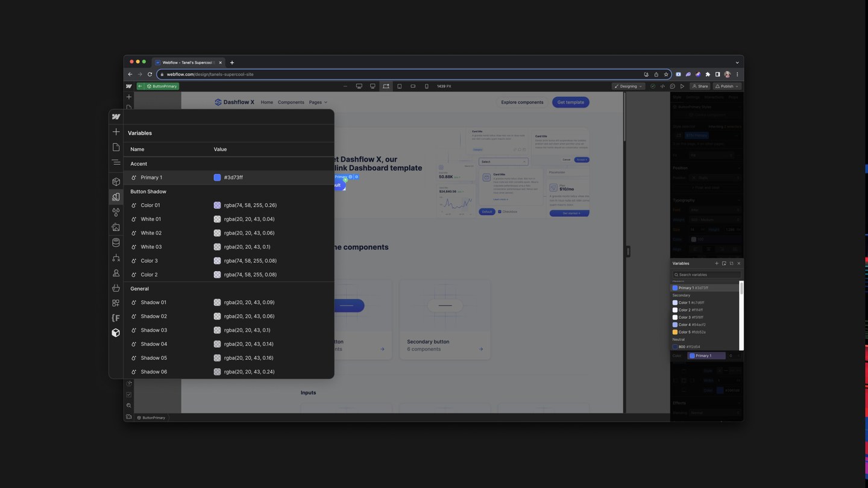Open the Designing mode dropdown

[628, 86]
